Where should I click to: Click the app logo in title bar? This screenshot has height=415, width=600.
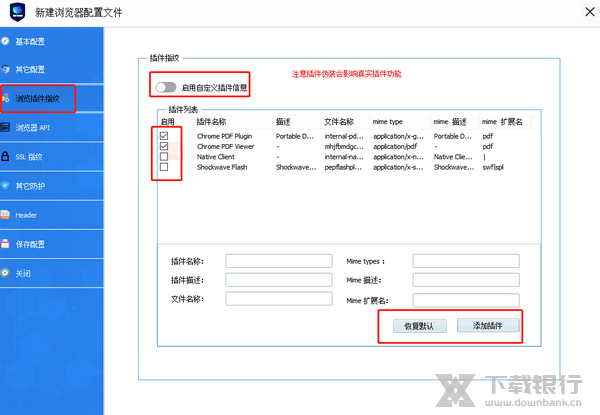click(17, 12)
